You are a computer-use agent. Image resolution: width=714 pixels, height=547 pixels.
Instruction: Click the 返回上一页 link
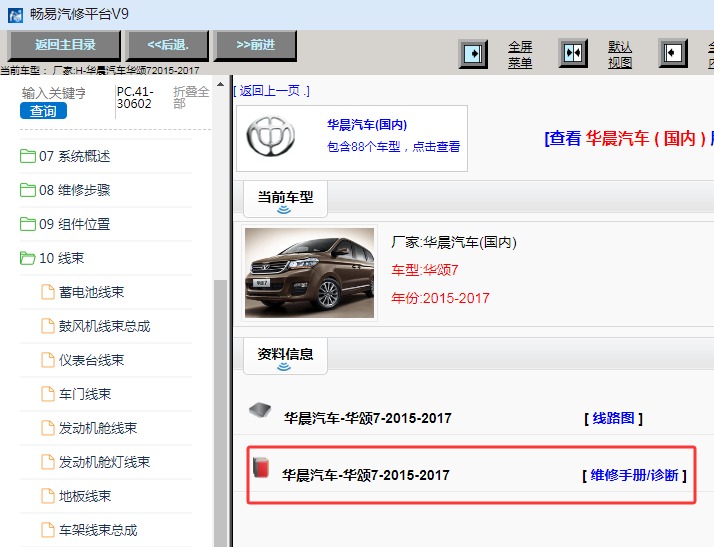271,91
